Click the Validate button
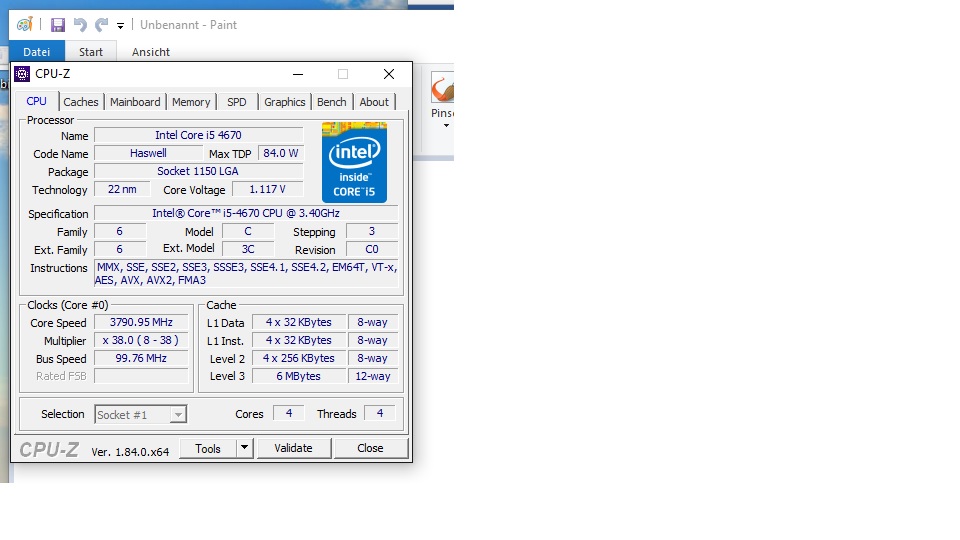The height and width of the screenshot is (540, 960). pyautogui.click(x=294, y=448)
